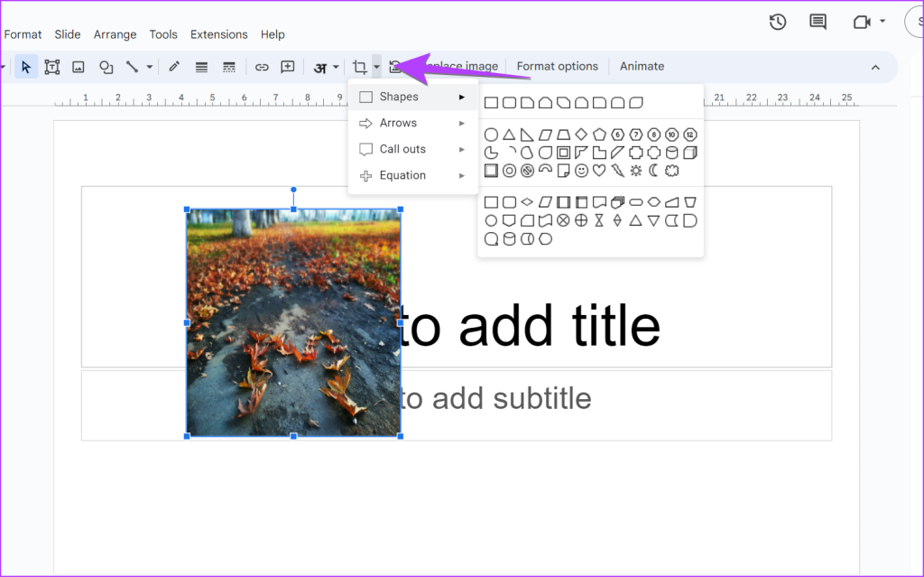Open version history clock icon
Viewport: 924px width, 577px height.
pyautogui.click(x=778, y=22)
